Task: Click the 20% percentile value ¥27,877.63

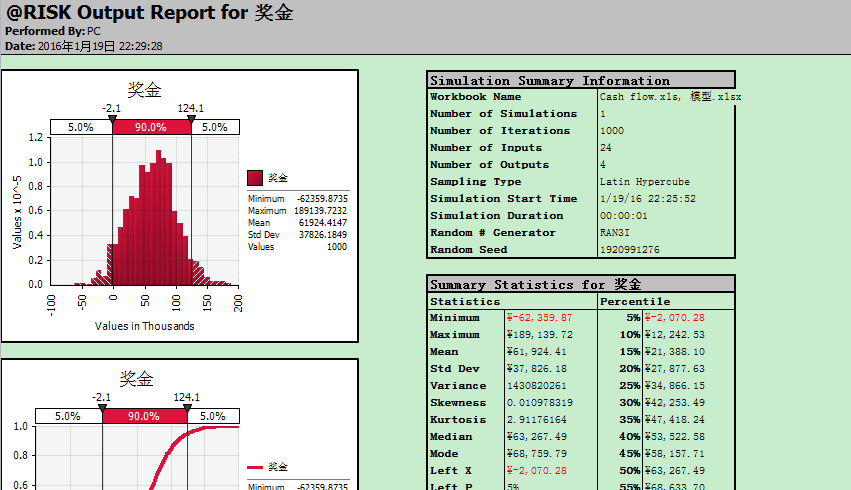Action: point(675,368)
